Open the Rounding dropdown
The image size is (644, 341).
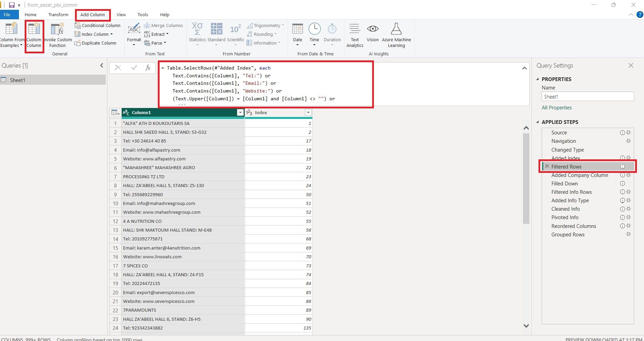[262, 34]
